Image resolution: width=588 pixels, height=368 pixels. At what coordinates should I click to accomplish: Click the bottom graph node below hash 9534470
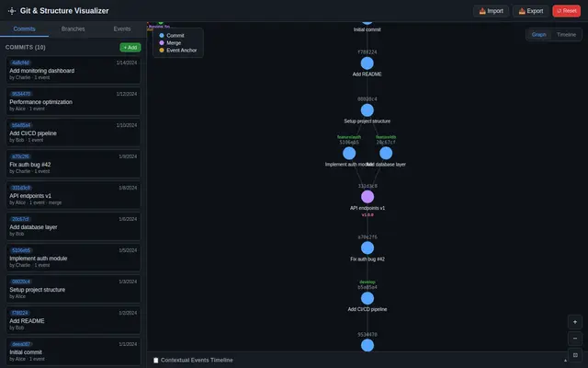(x=367, y=345)
